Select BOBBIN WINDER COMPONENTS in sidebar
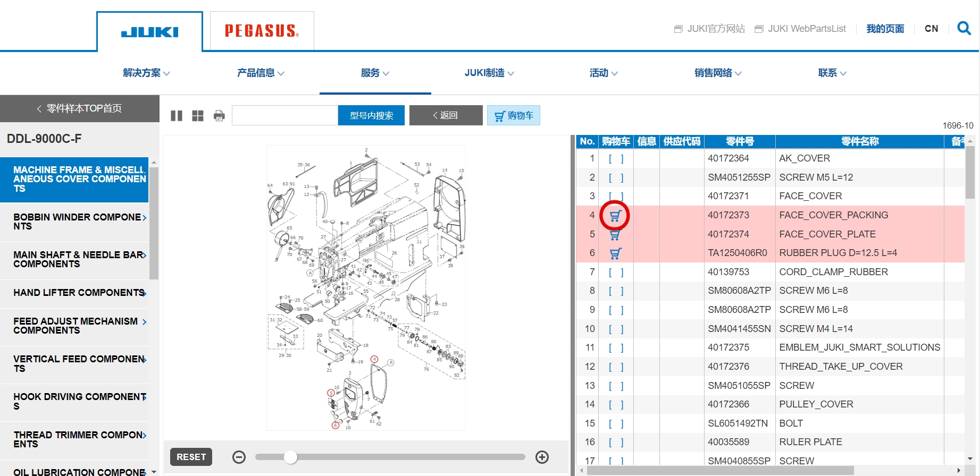This screenshot has height=476, width=980. [x=78, y=222]
